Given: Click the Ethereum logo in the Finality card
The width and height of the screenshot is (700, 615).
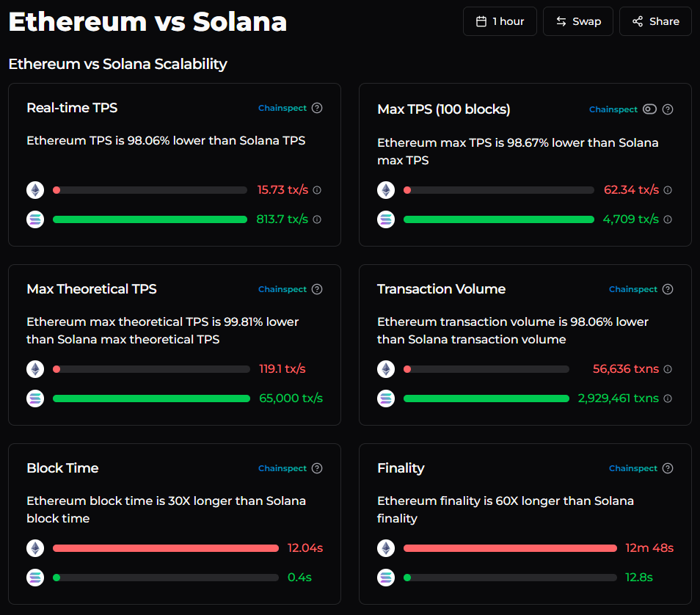Looking at the screenshot, I should point(385,547).
